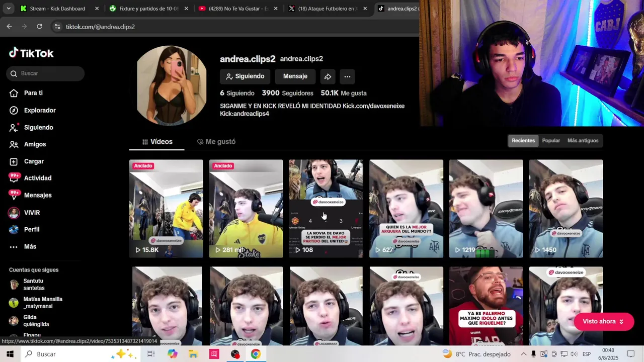Click the microphone icon in the system tray
The image size is (644, 362).
tap(534, 354)
